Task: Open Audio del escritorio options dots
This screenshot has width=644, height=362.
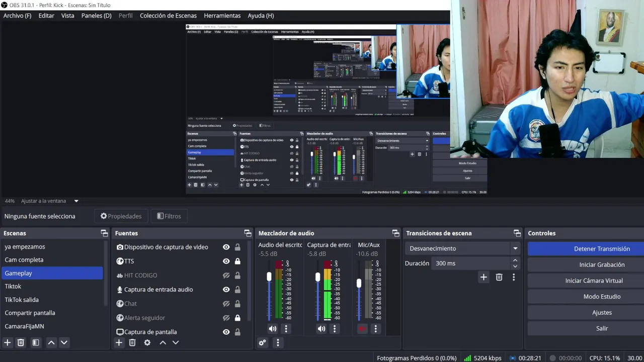Action: click(286, 329)
